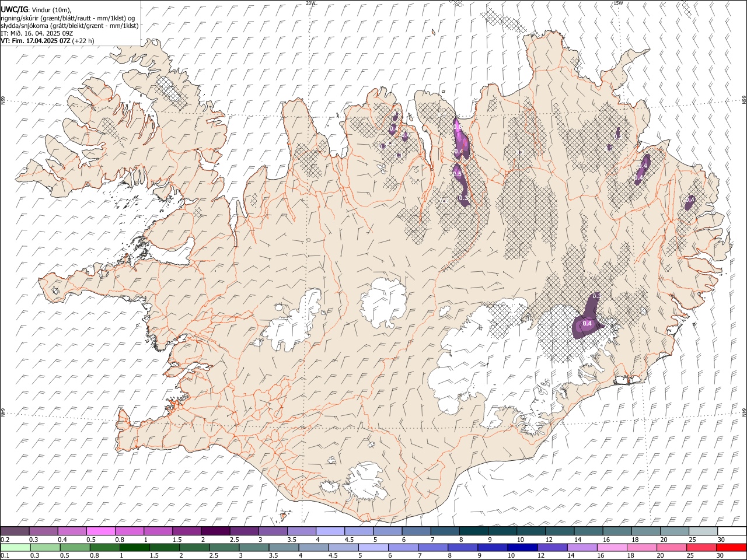The image size is (747, 560).
Task: Click the line 'rigning/skúrir (grænt/blátt/rautt - mm/1klst) og'
Action: (68, 17)
